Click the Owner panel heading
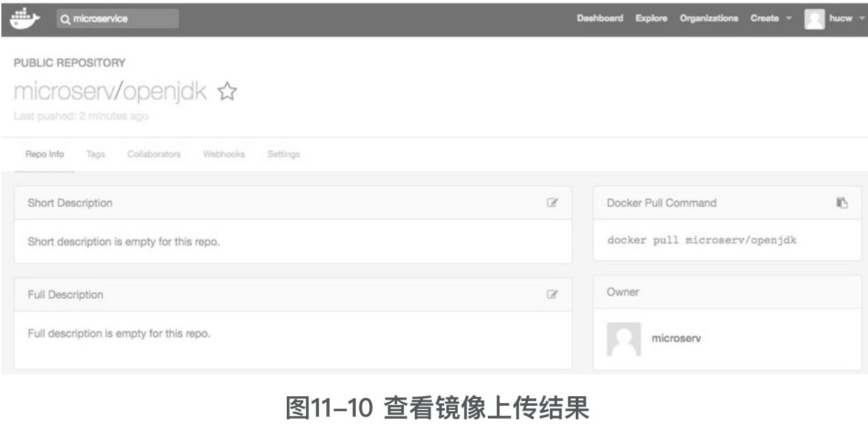The width and height of the screenshot is (868, 433). point(622,292)
